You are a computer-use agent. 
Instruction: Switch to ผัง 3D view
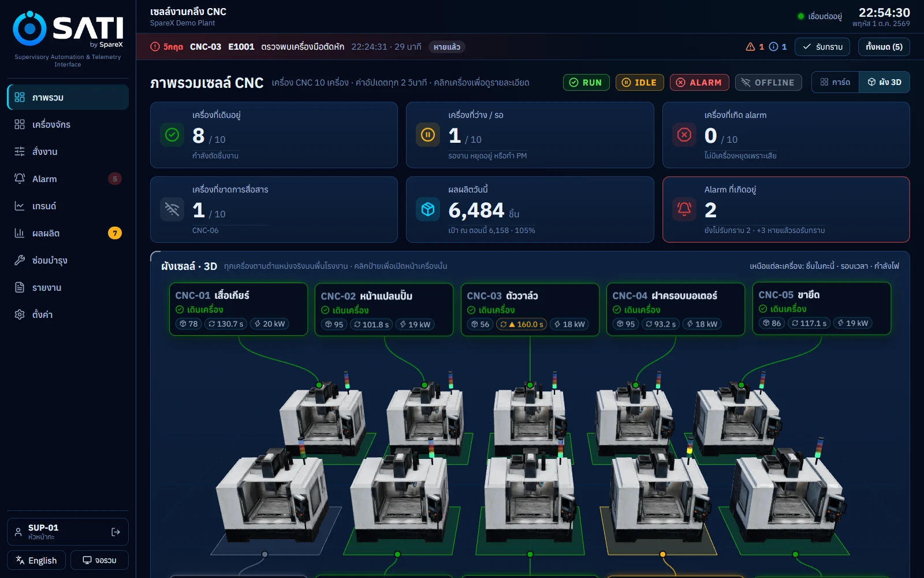pos(884,82)
